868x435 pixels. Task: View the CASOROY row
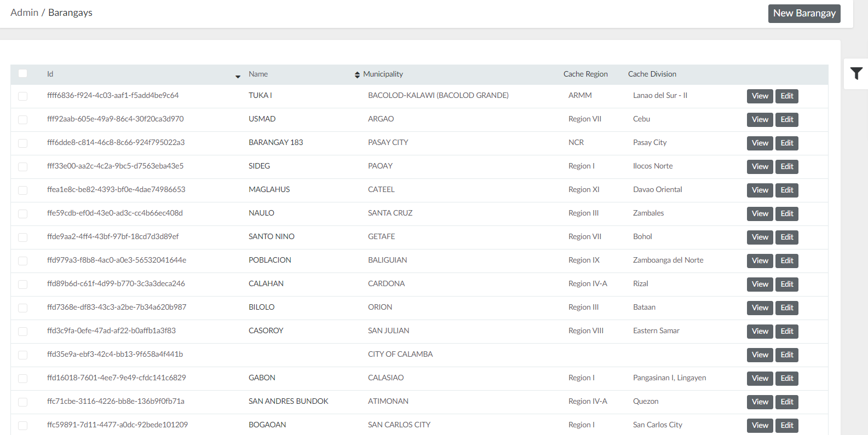coord(760,332)
